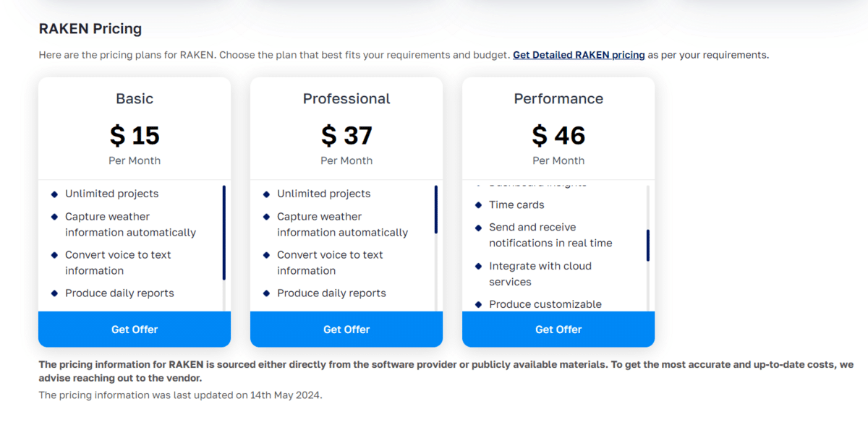868x422 pixels.
Task: Click the bullet next to Produce customizable
Action: click(478, 305)
